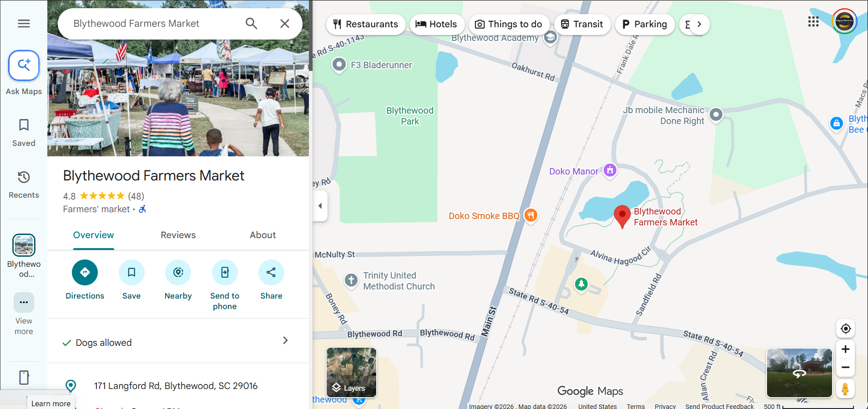Click Blythewood Park label
The height and width of the screenshot is (409, 868).
point(410,116)
